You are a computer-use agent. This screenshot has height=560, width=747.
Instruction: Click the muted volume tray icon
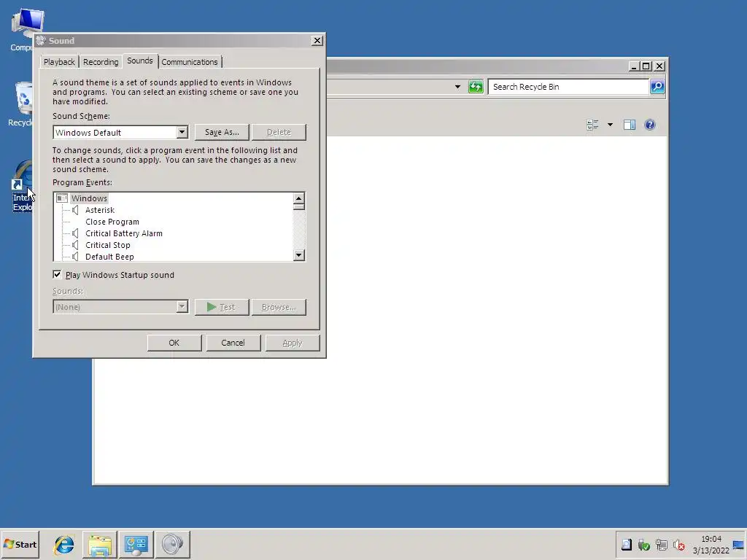click(679, 545)
